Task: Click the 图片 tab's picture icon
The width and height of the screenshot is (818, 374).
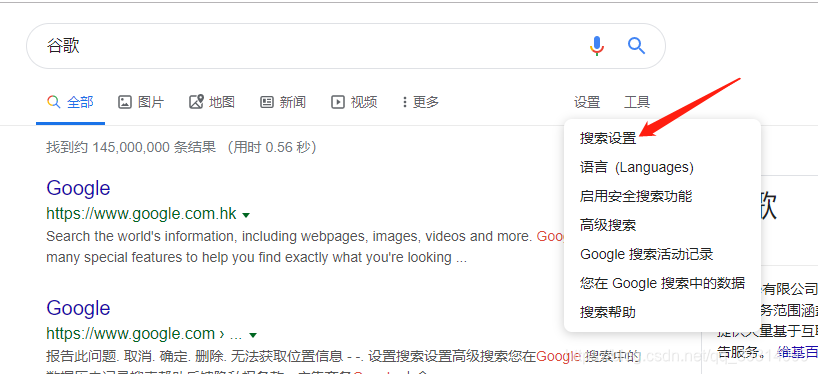Action: pos(125,102)
